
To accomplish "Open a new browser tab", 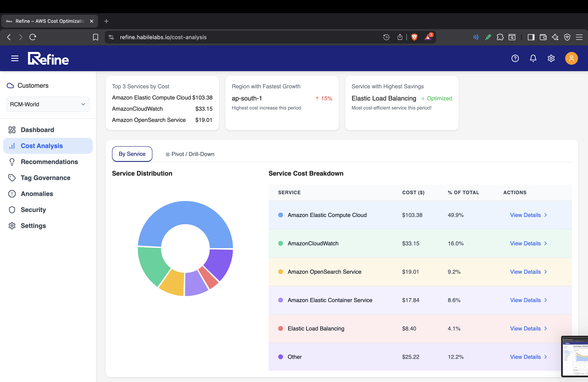I will pos(106,21).
